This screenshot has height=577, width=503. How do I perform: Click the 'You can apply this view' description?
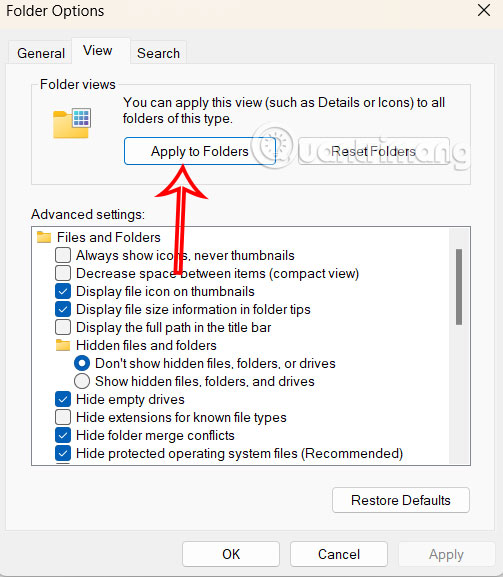(x=284, y=110)
